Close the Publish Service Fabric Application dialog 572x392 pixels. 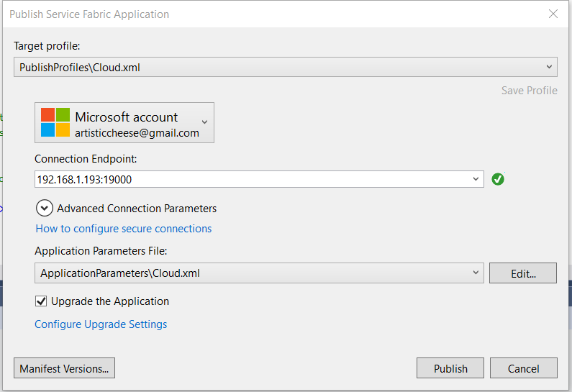click(553, 14)
